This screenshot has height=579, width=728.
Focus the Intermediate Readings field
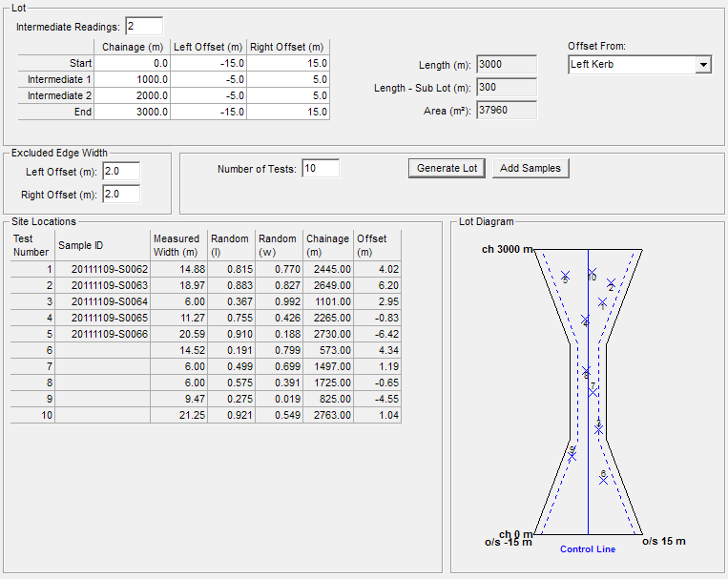[x=144, y=26]
